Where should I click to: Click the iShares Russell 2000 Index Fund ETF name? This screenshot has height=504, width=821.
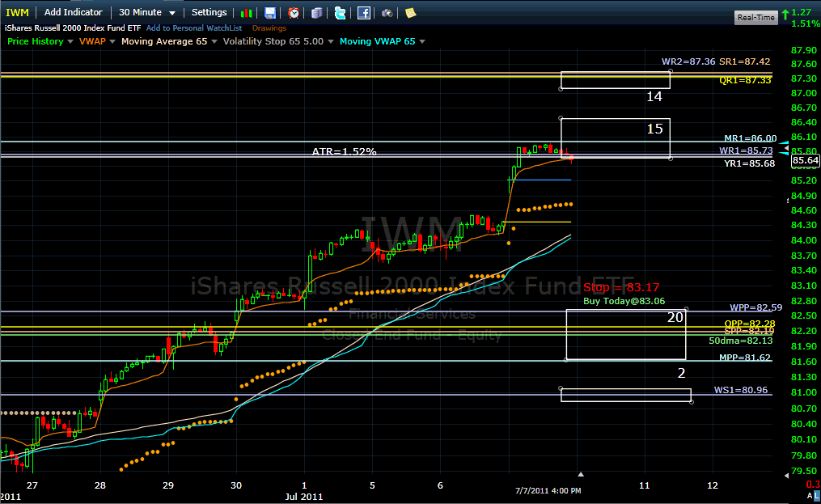pyautogui.click(x=73, y=28)
